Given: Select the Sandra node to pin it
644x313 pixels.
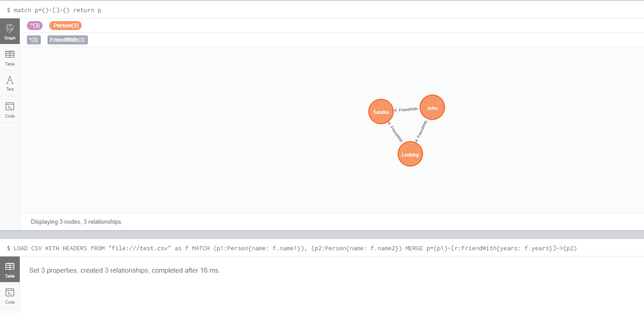Looking at the screenshot, I should 381,111.
